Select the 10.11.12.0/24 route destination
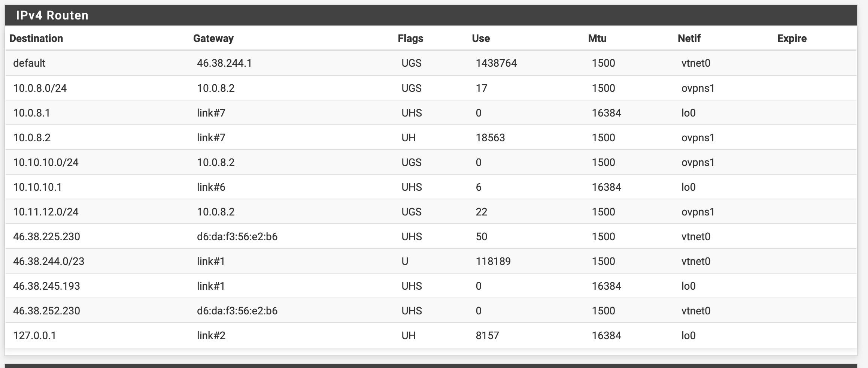The height and width of the screenshot is (368, 868). 46,212
